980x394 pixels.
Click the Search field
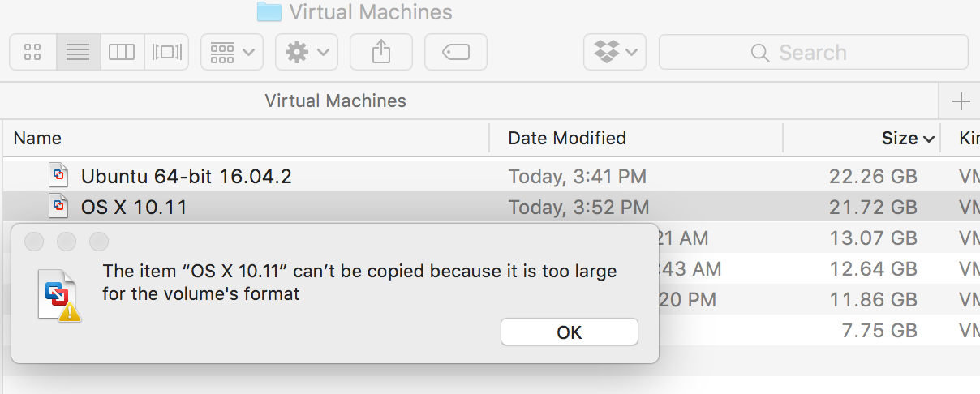coord(814,53)
